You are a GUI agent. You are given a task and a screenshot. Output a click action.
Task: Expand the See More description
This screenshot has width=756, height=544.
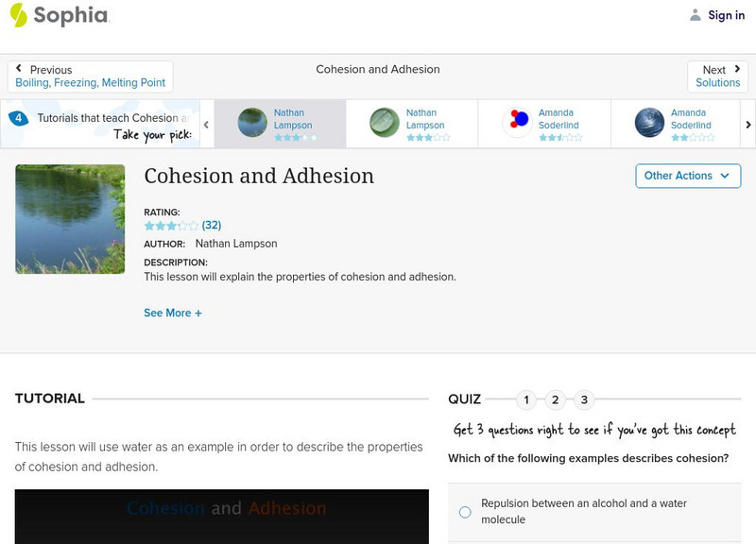[x=173, y=312]
